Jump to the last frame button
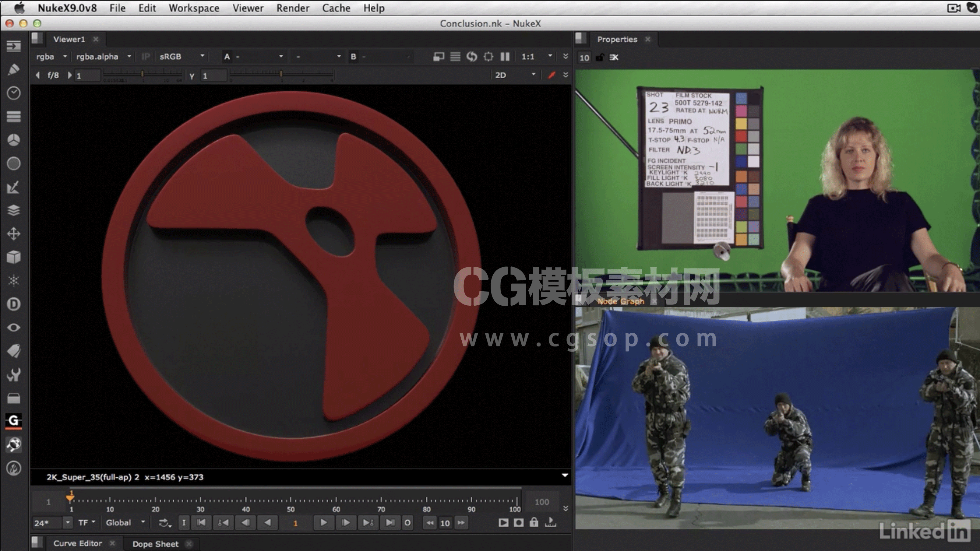Viewport: 980px width, 551px height. [390, 523]
